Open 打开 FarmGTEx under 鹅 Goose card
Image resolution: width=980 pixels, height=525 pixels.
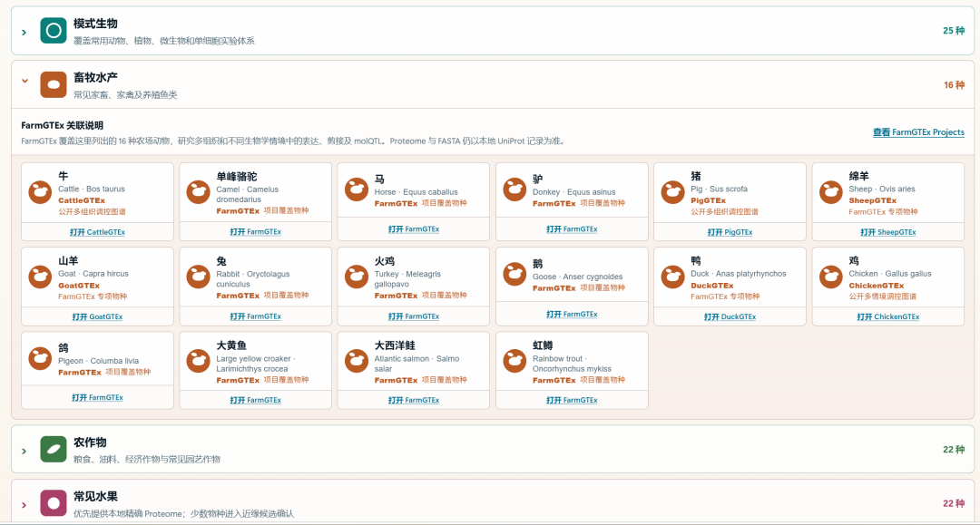click(x=572, y=314)
